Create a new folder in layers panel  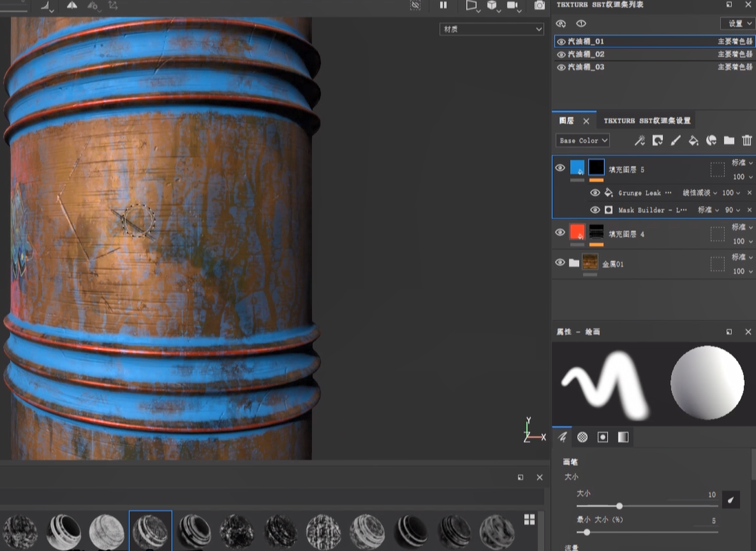pos(729,141)
